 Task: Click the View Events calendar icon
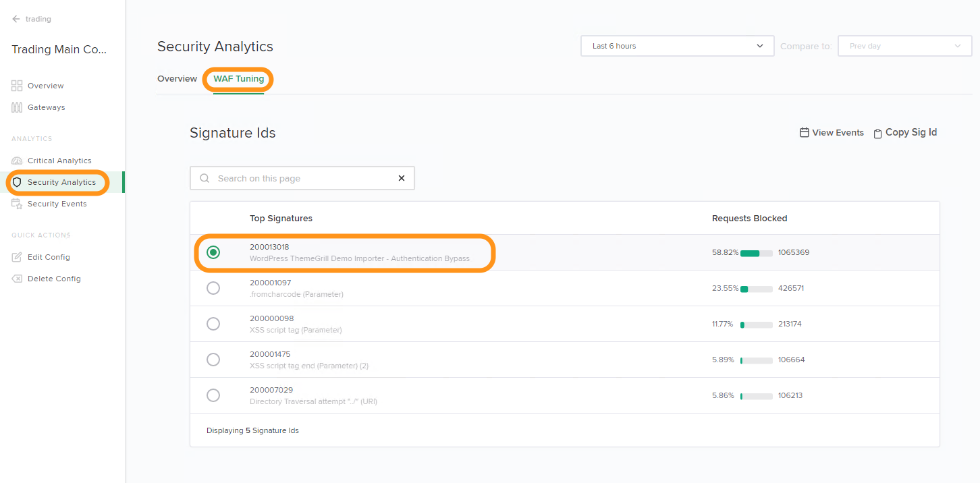[805, 133]
